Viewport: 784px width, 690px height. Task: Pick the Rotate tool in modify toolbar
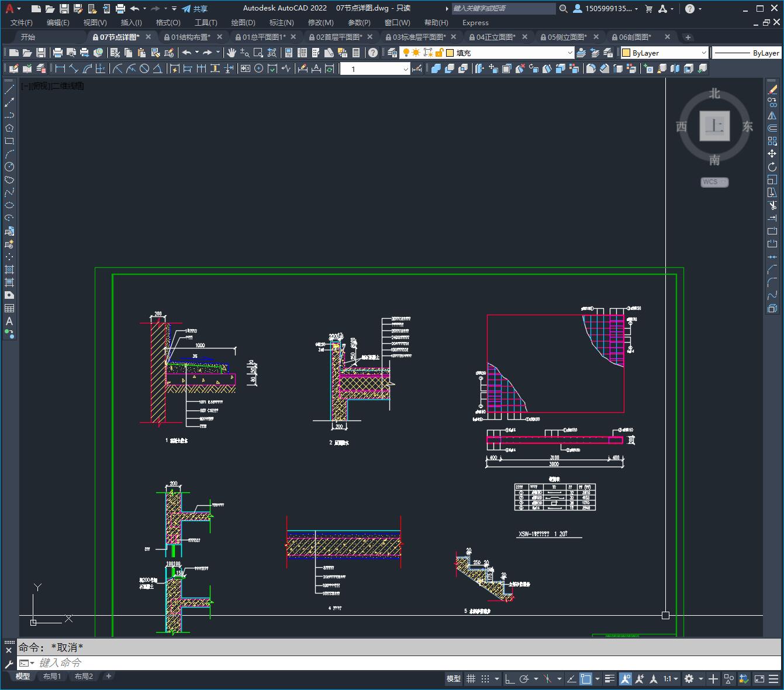tap(772, 167)
